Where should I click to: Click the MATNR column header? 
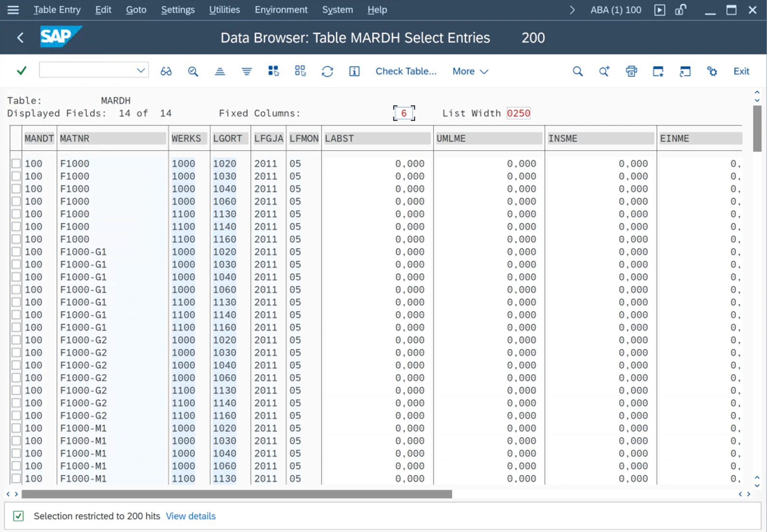click(112, 139)
